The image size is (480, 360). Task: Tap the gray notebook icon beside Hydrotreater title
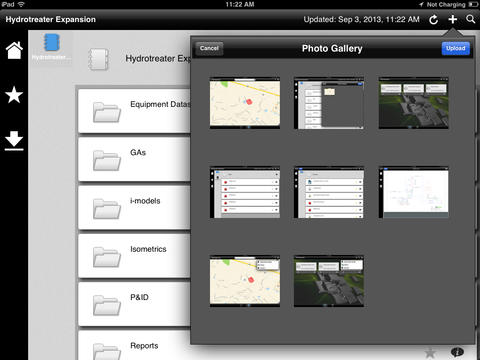coord(99,59)
